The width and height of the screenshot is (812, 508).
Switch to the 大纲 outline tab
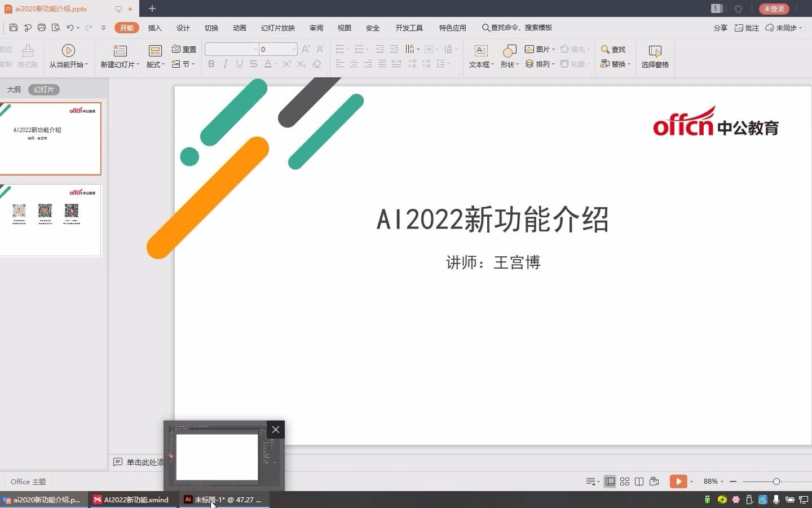coord(13,89)
